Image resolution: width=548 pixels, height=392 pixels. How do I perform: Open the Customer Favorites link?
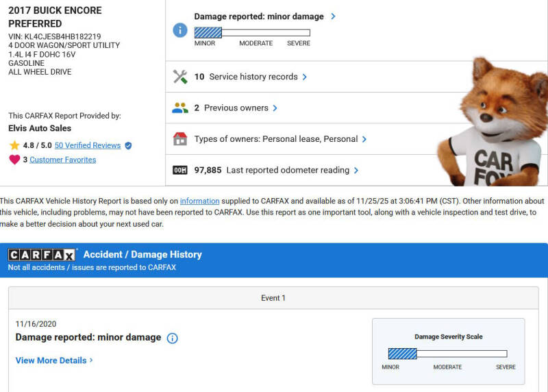tap(62, 160)
